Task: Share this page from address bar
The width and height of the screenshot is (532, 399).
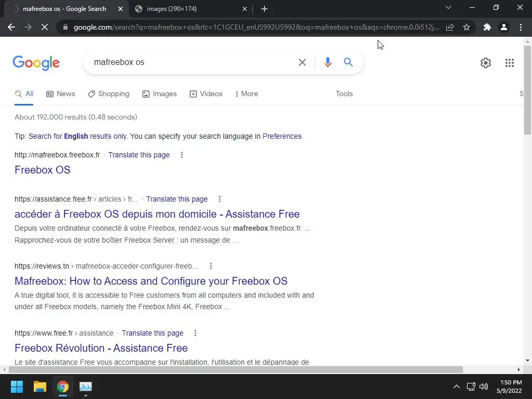Action: [x=450, y=27]
